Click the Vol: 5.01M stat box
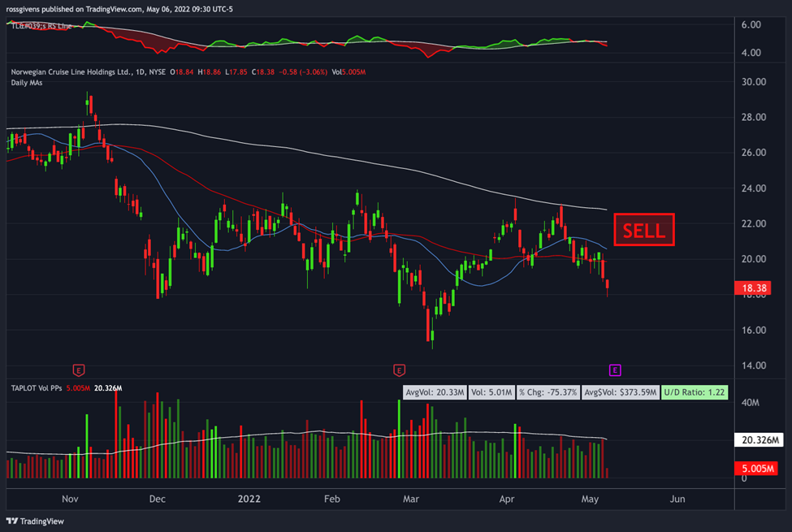The height and width of the screenshot is (532, 792). pyautogui.click(x=491, y=392)
